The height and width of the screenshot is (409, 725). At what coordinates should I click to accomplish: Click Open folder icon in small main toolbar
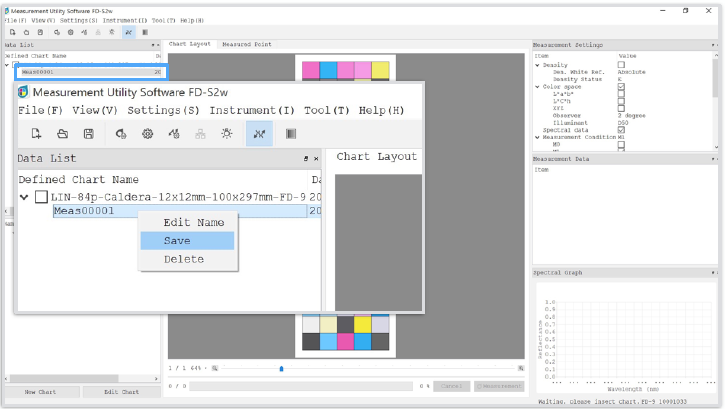[x=26, y=32]
